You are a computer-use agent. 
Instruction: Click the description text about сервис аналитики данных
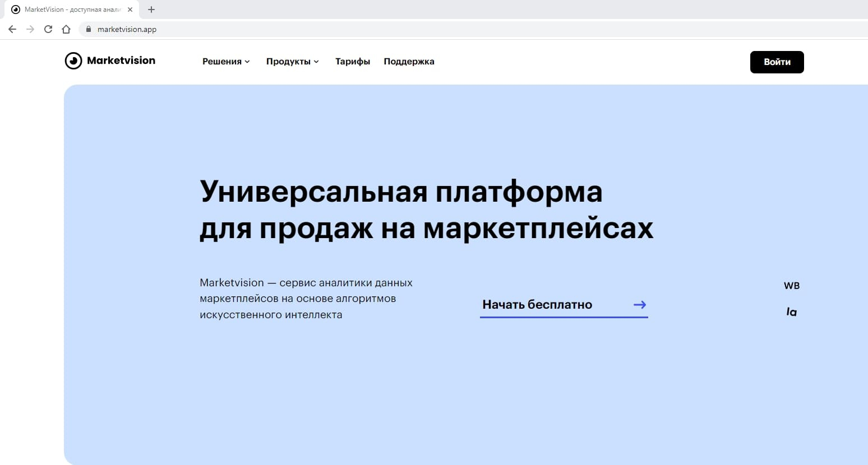(306, 299)
